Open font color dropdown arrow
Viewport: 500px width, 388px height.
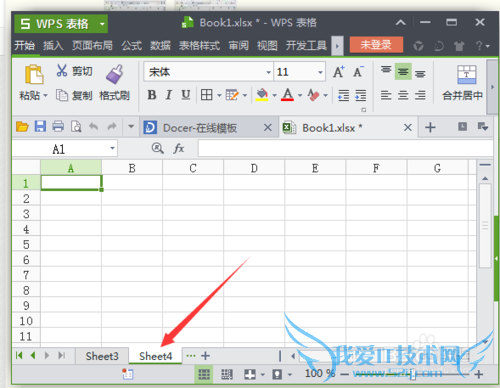(300, 96)
